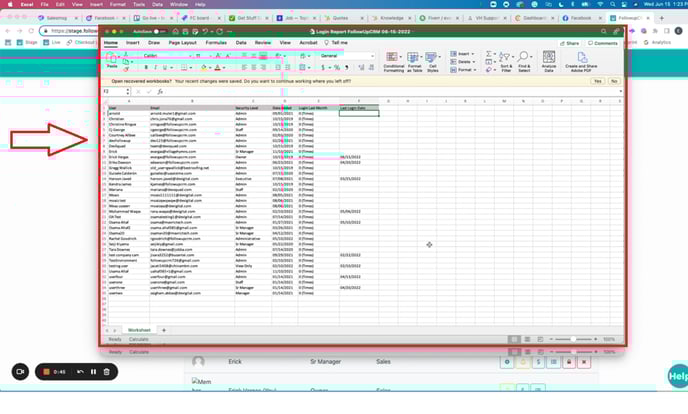Open new browser tab with plus
This screenshot has height=414, width=688.
tap(662, 18)
